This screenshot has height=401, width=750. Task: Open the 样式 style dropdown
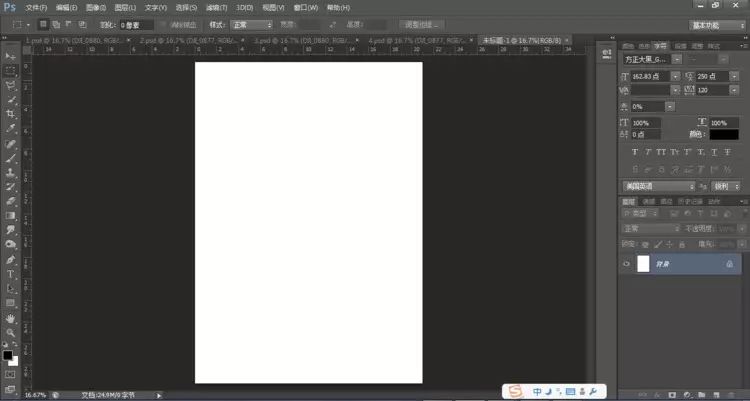(x=252, y=24)
